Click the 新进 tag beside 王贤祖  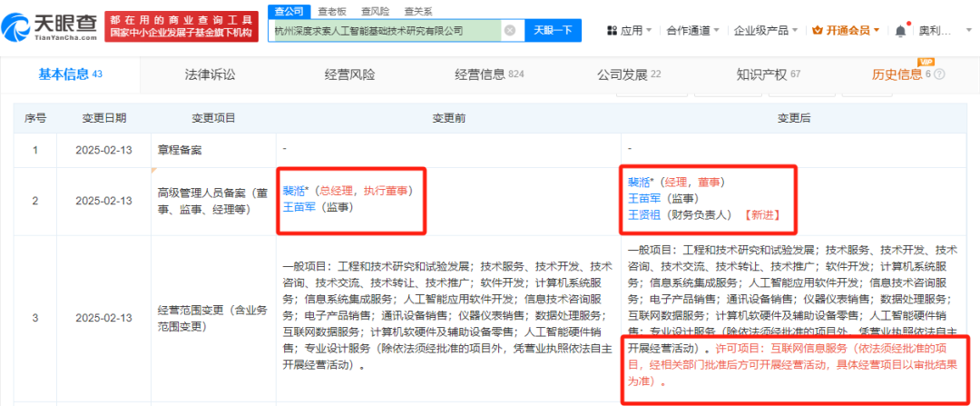coord(761,215)
